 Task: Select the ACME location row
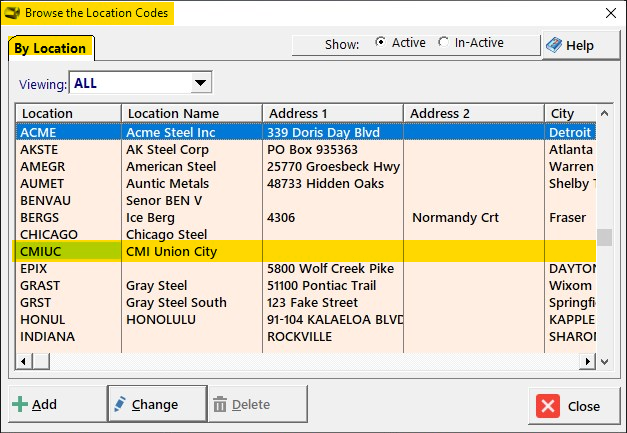[x=306, y=132]
